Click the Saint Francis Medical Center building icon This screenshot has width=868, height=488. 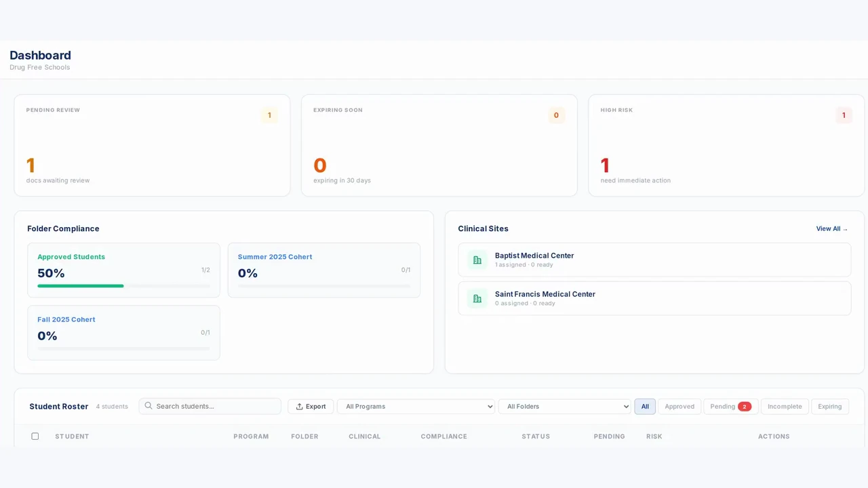point(477,299)
